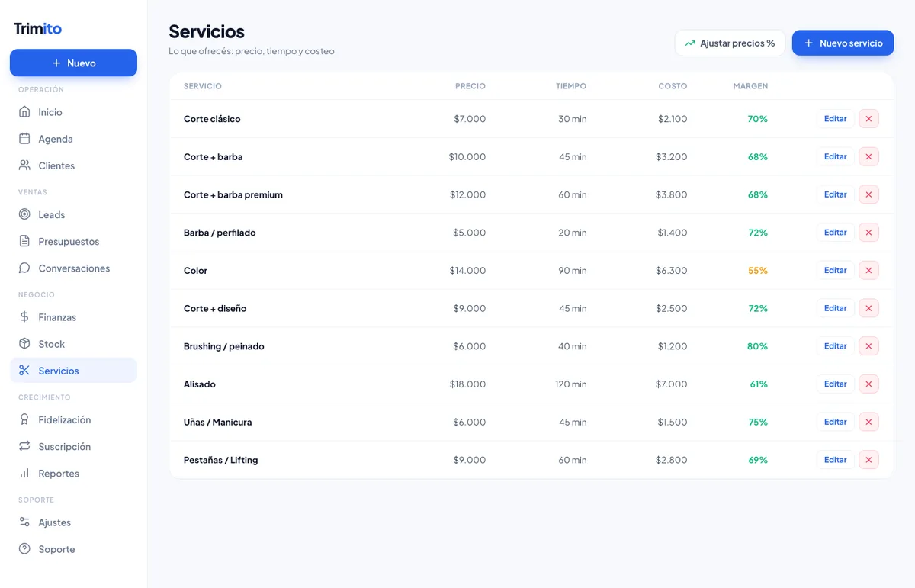Go to Presupuestos
915x588 pixels.
[73, 241]
